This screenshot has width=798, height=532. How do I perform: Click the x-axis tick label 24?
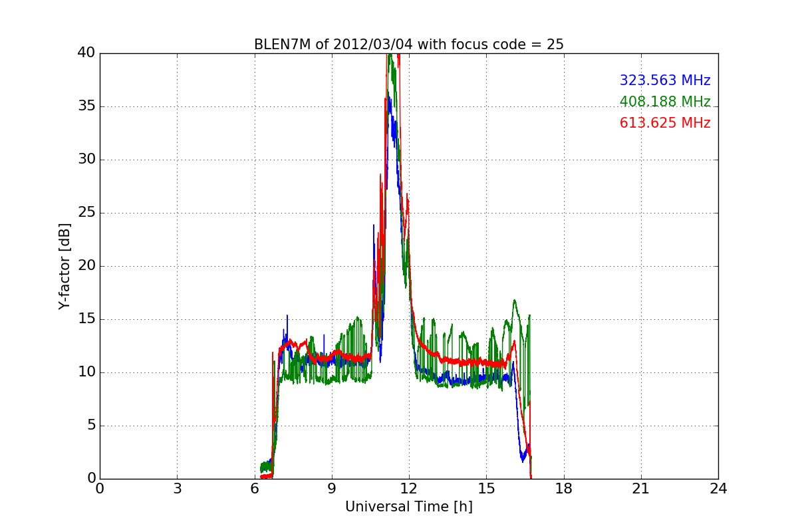(x=718, y=488)
